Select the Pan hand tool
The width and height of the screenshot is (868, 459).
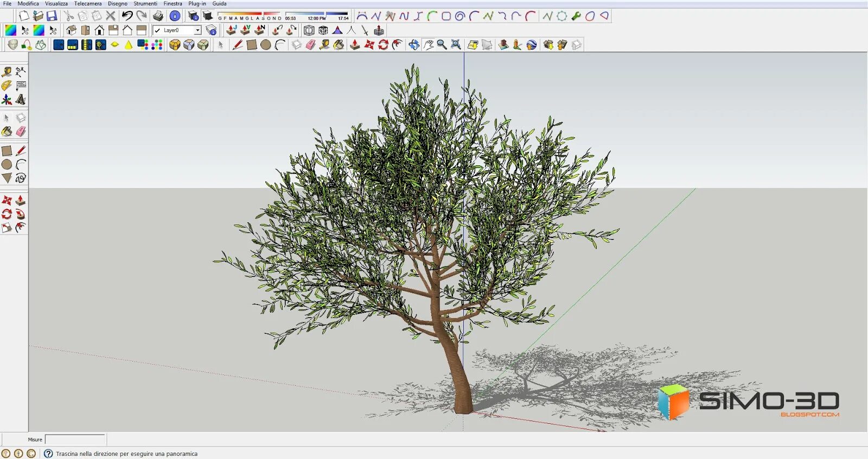coord(429,44)
